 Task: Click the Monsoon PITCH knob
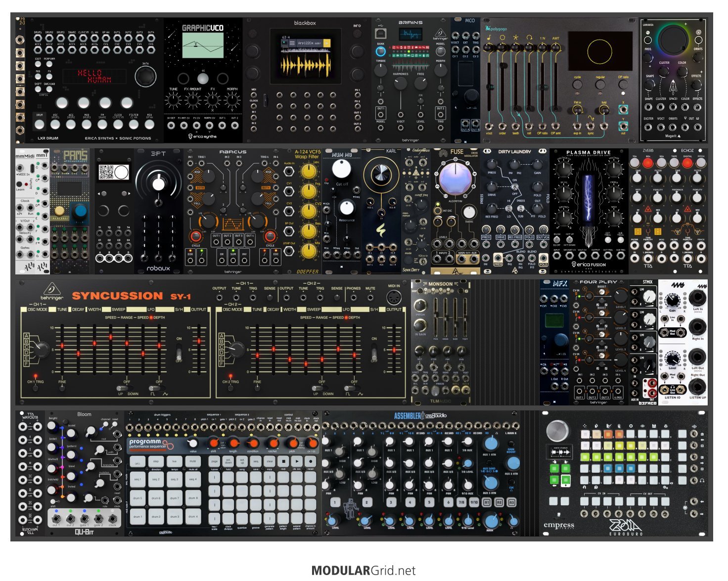[420, 306]
